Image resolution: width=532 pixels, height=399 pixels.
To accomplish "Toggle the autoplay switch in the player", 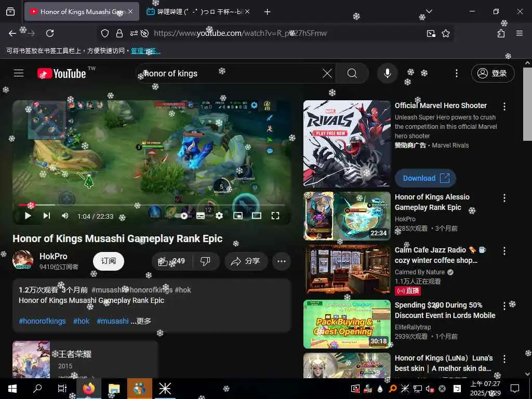I will tap(182, 216).
